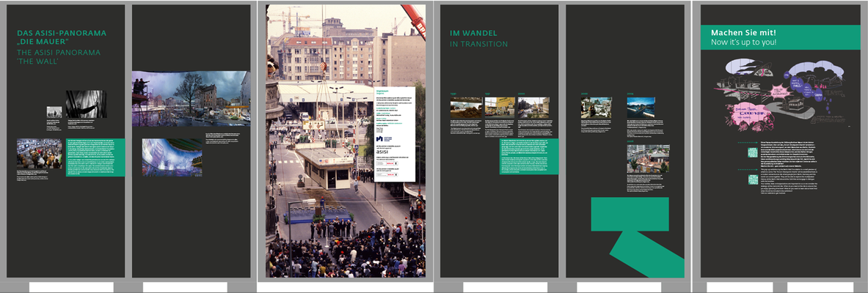Select the 'IM WANDEL' heading
This screenshot has width=868, height=293.
473,33
